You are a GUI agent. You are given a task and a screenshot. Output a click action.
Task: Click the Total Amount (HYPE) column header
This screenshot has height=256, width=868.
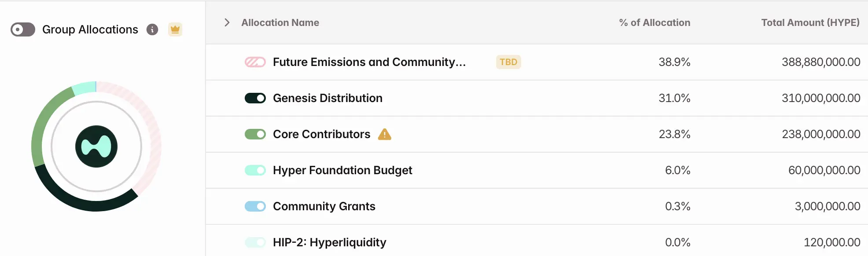point(810,22)
